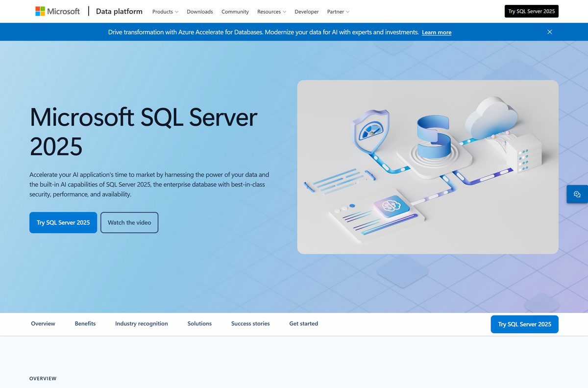This screenshot has width=588, height=388.
Task: Open the Community nav item
Action: [x=235, y=11]
